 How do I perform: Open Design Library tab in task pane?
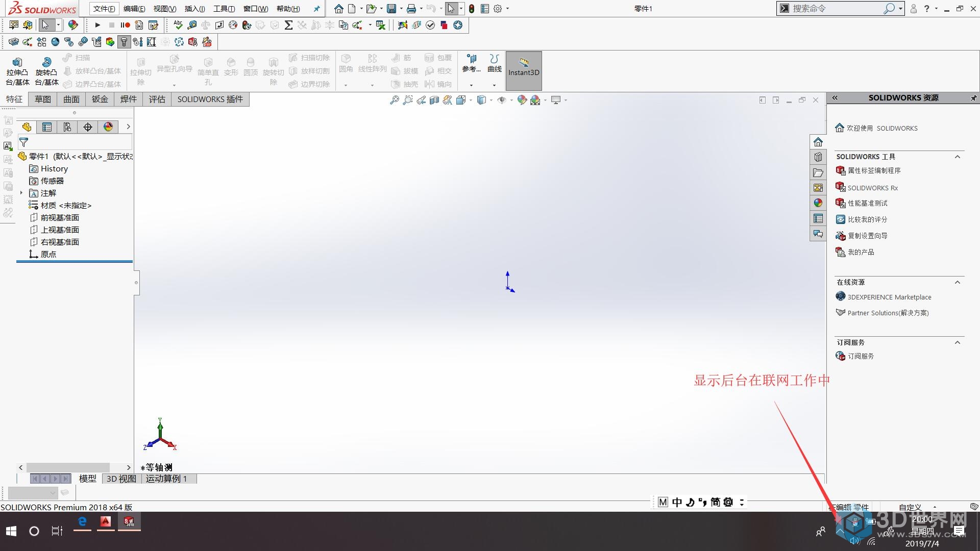pos(818,157)
